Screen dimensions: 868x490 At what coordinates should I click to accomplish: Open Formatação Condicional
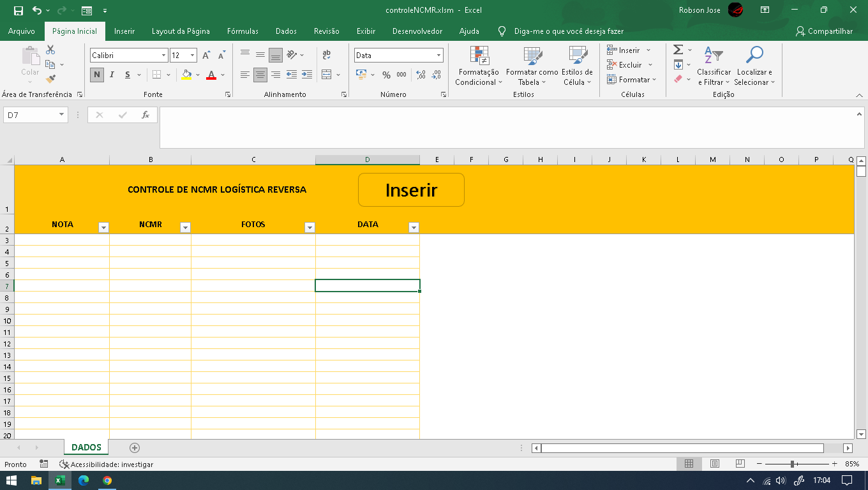point(479,66)
